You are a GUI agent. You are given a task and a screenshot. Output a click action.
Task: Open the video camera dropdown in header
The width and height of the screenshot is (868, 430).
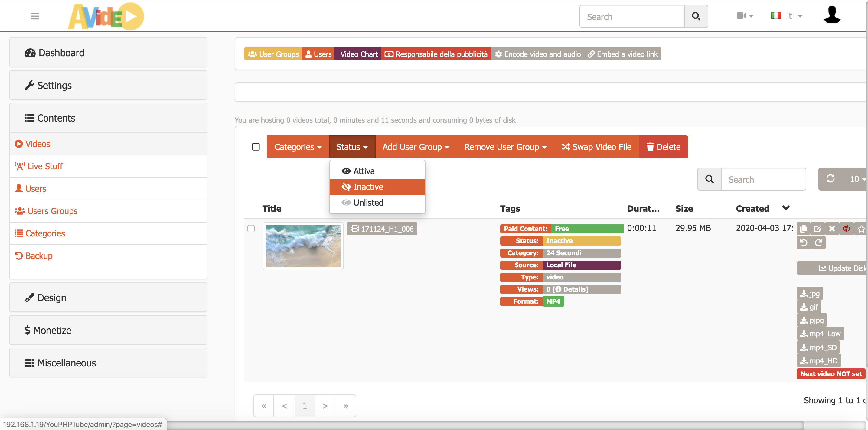(745, 16)
